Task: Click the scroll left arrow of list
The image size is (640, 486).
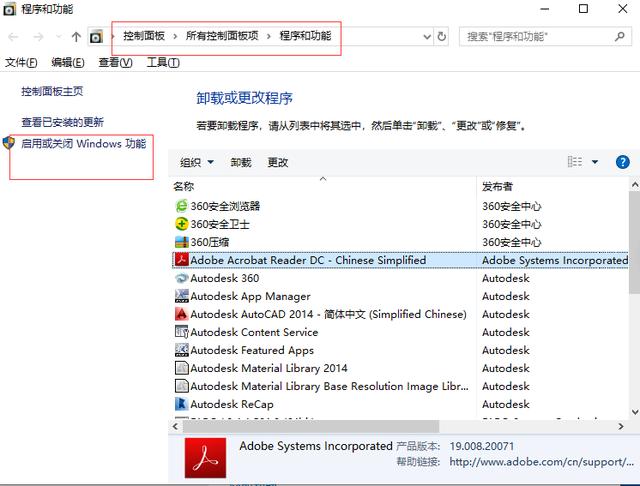Action: point(176,426)
